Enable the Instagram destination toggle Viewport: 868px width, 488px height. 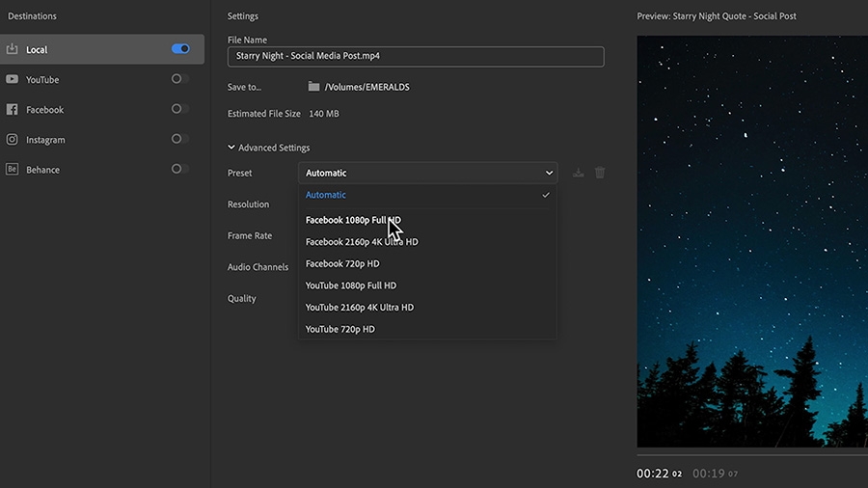point(180,139)
